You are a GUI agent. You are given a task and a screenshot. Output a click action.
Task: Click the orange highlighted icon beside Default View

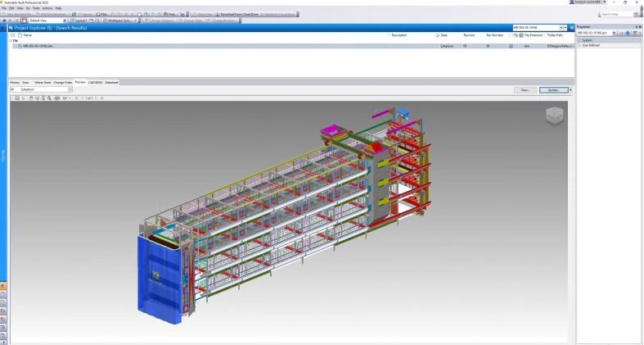(x=24, y=20)
